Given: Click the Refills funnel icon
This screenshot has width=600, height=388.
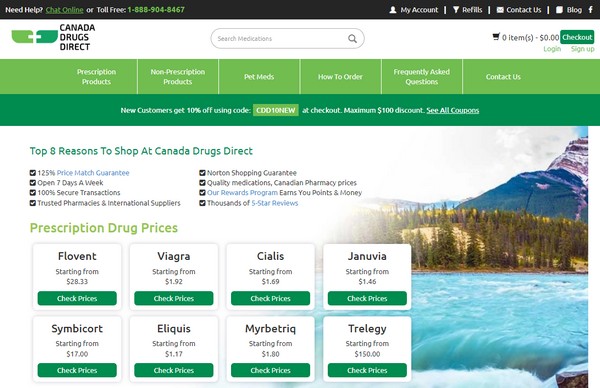Looking at the screenshot, I should (x=456, y=10).
